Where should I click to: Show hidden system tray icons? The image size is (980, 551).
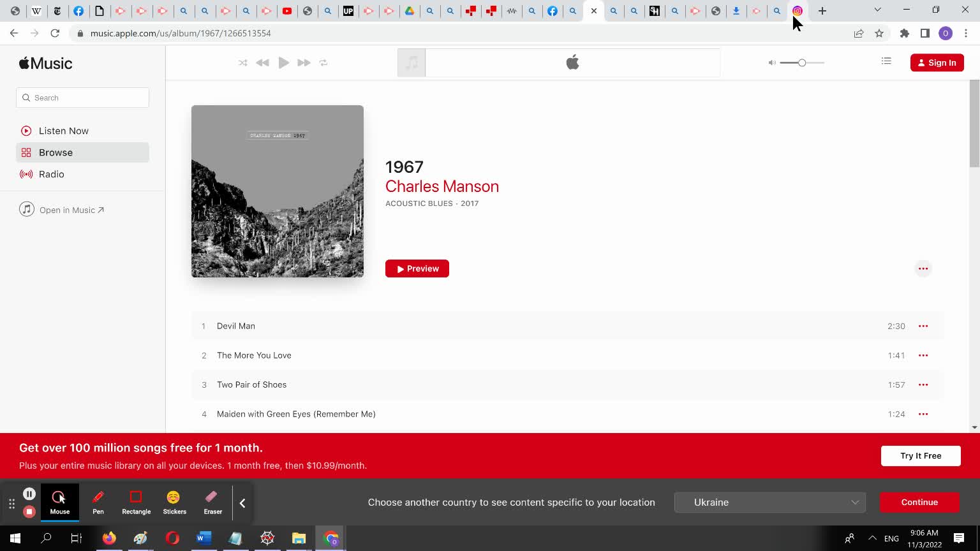click(872, 538)
